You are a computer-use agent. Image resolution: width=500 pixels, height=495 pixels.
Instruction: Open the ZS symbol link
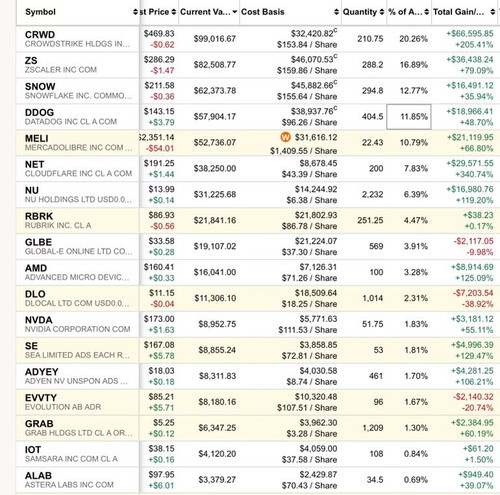tap(31, 61)
